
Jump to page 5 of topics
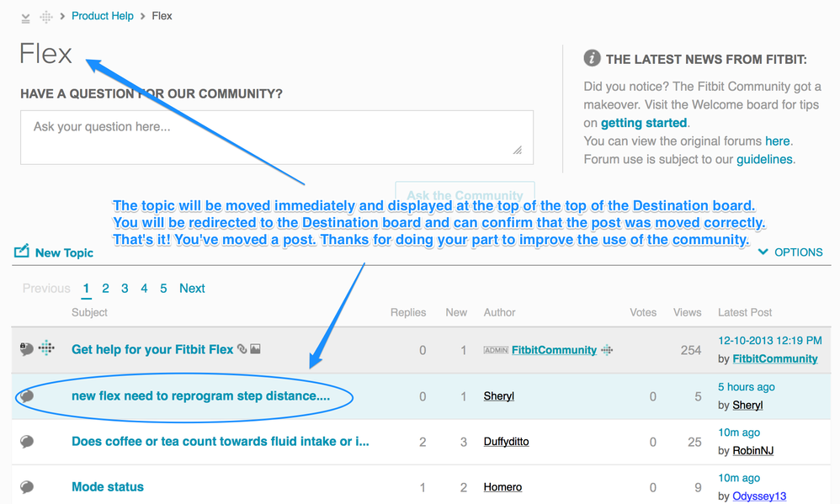point(163,289)
